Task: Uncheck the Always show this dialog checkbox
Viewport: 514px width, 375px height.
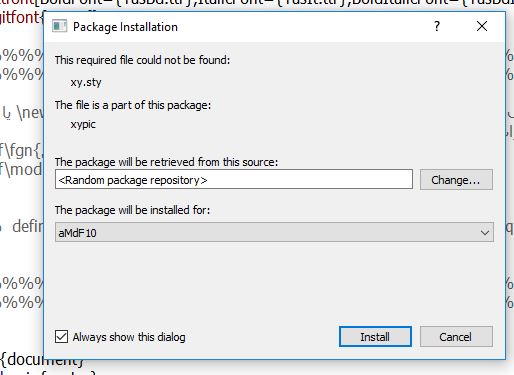Action: point(61,337)
